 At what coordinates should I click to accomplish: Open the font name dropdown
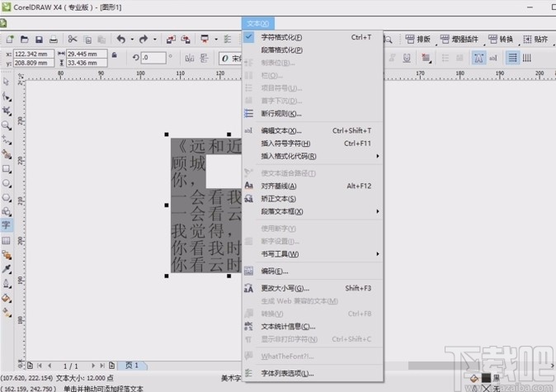click(230, 58)
